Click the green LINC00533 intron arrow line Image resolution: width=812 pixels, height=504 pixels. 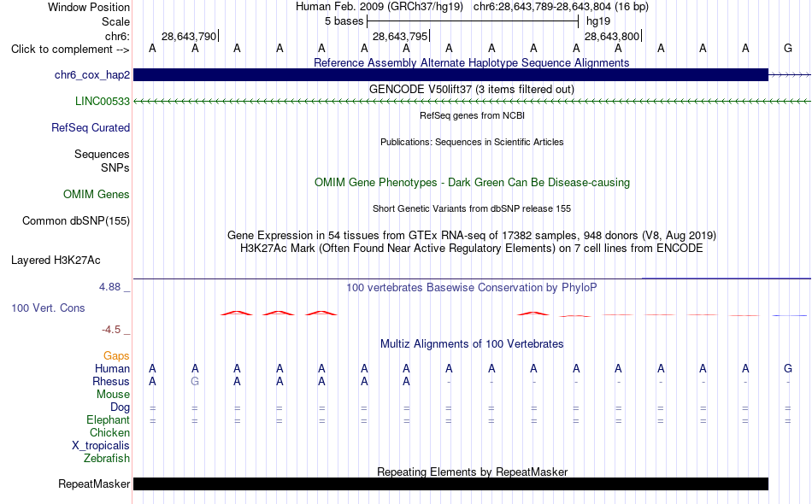pyautogui.click(x=472, y=102)
